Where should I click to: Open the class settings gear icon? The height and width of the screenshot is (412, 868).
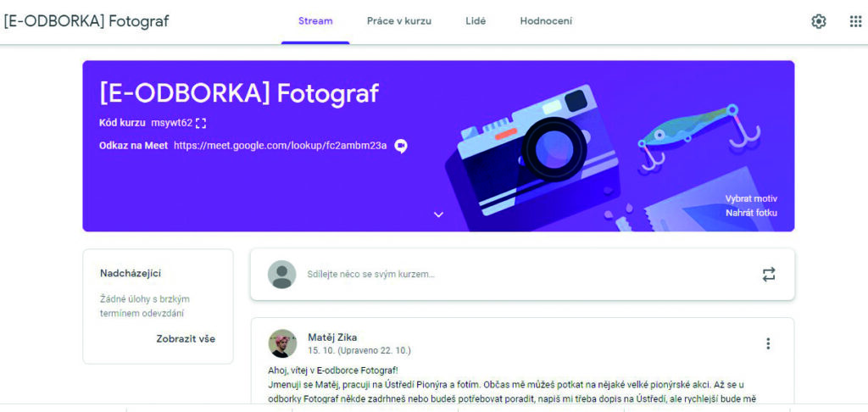pos(818,21)
